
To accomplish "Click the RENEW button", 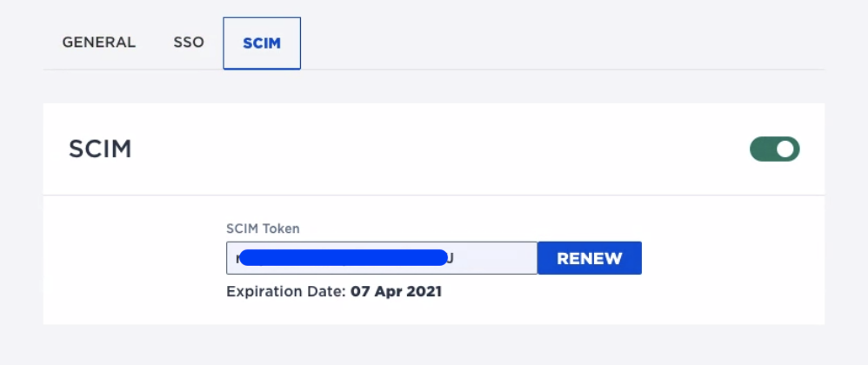I will click(590, 258).
